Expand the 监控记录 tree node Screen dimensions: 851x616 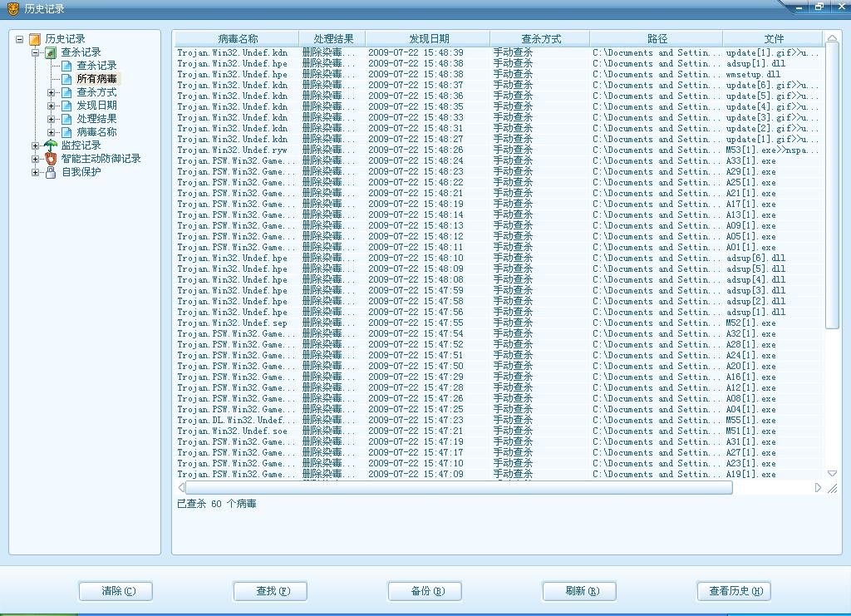[35, 145]
